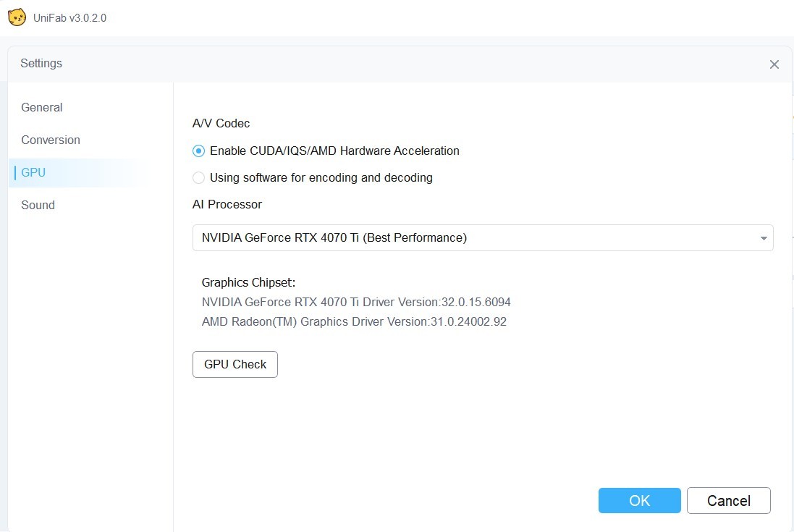Discard changes with the Cancel button
Screen dimensions: 794x532
click(729, 501)
